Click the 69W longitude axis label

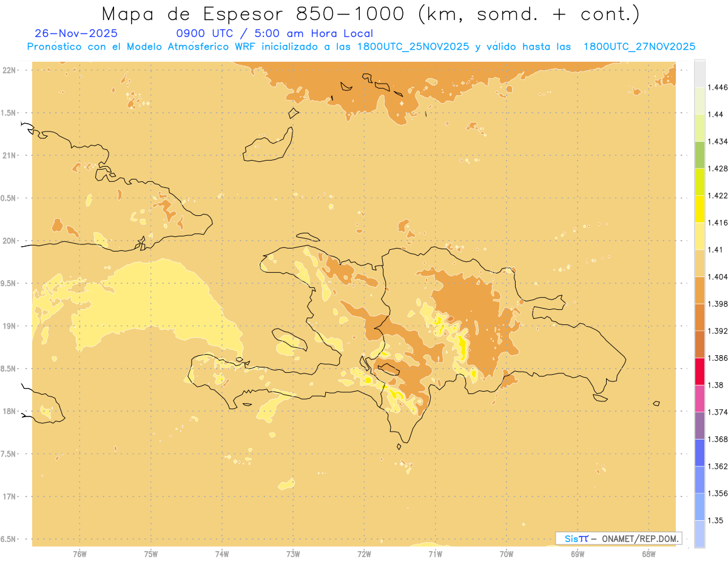[x=578, y=554]
